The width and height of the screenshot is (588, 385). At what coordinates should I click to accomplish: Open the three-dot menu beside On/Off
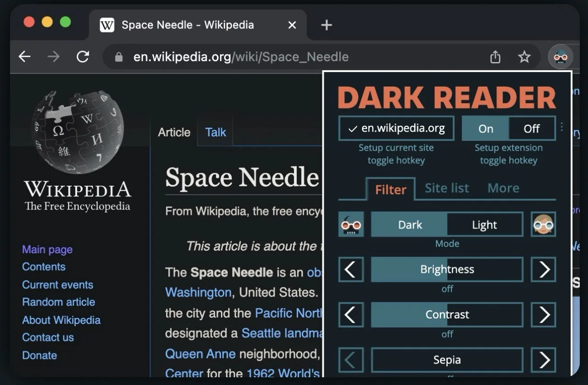[x=561, y=127]
